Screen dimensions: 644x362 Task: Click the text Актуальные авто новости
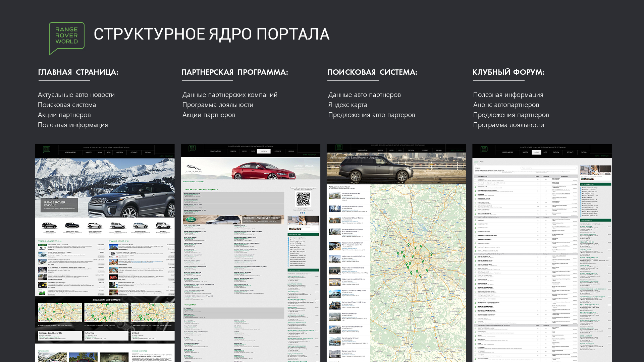[76, 95]
